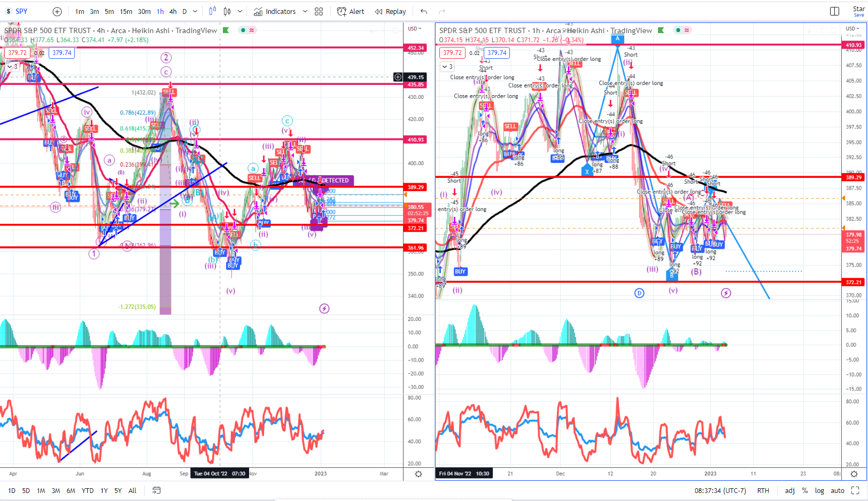Click the candles chart type icon

pos(227,11)
